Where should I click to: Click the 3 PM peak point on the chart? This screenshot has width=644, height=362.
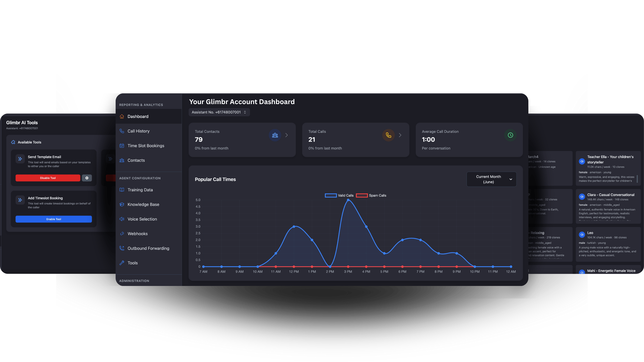348,200
